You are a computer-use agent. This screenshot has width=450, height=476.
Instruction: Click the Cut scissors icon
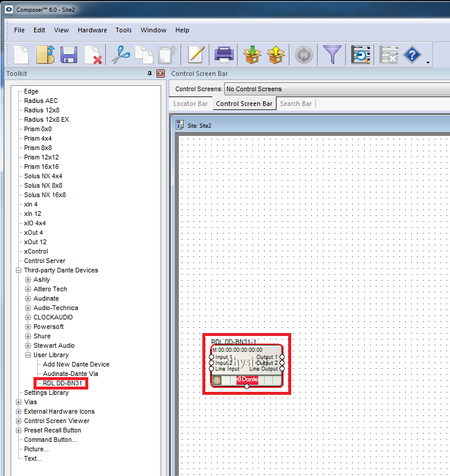coord(121,55)
